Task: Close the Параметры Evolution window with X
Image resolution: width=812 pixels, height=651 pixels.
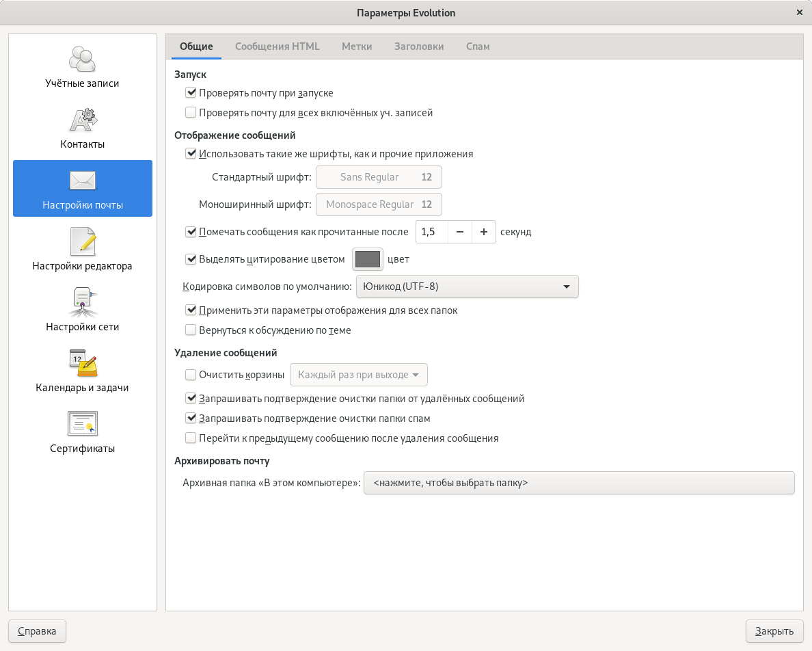Action: [799, 12]
